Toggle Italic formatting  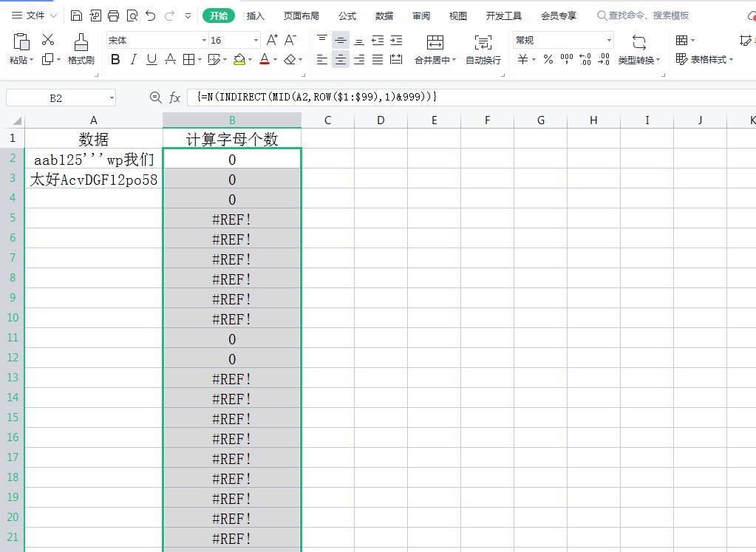[x=134, y=59]
